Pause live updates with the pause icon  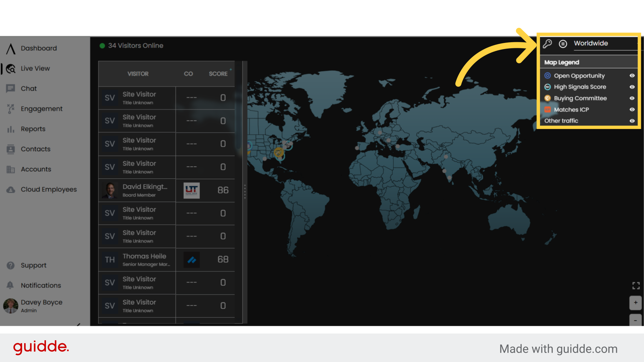point(563,44)
